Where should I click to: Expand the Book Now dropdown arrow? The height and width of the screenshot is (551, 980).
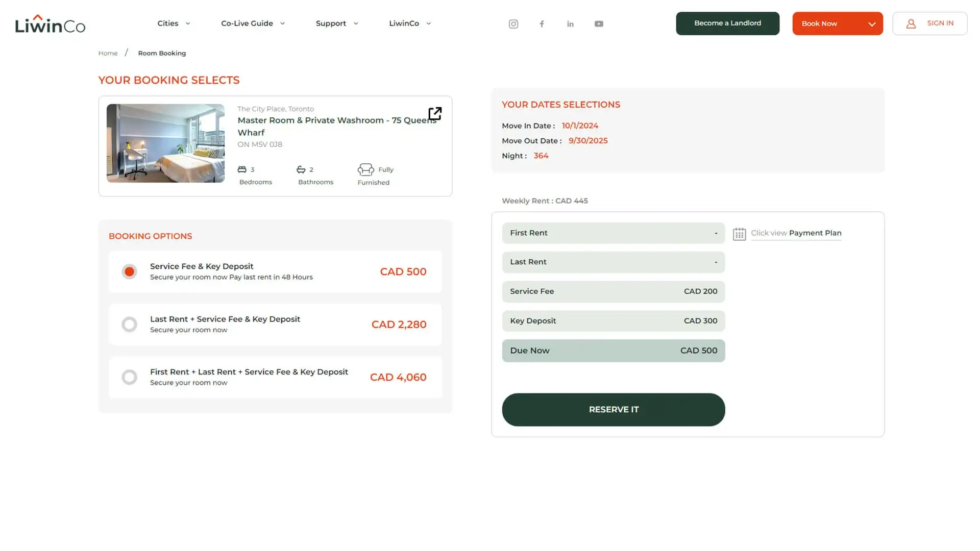872,24
